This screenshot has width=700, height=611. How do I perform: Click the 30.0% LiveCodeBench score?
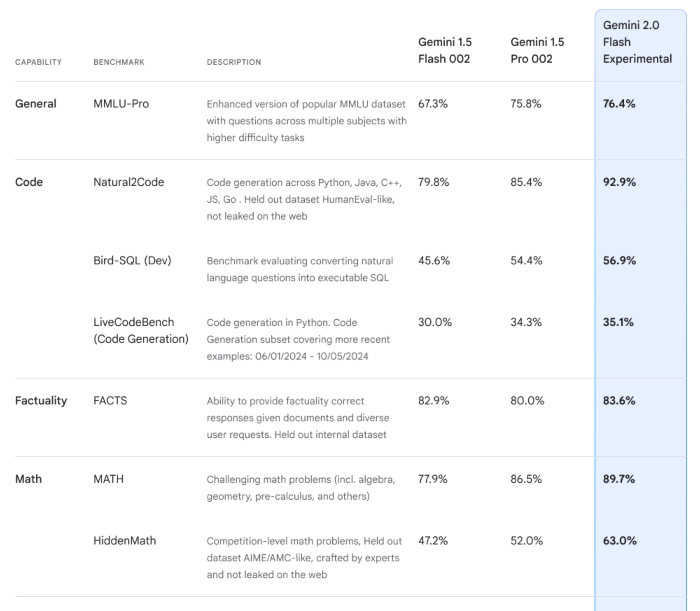(435, 322)
